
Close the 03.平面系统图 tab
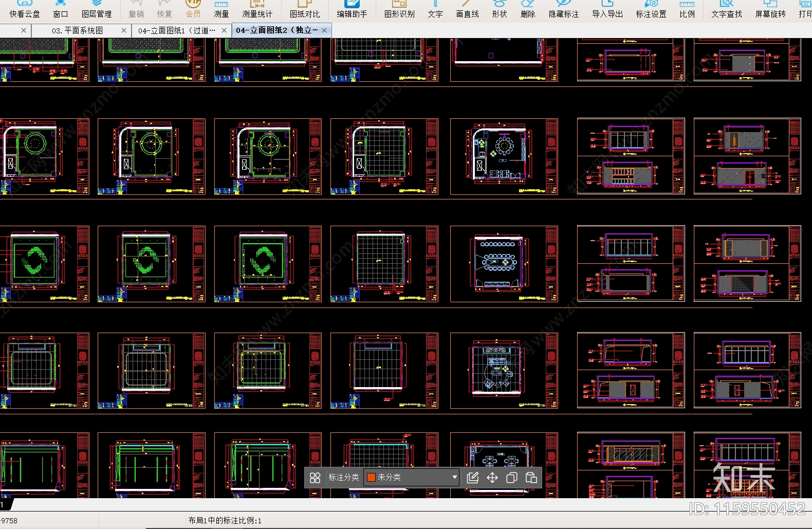(124, 31)
